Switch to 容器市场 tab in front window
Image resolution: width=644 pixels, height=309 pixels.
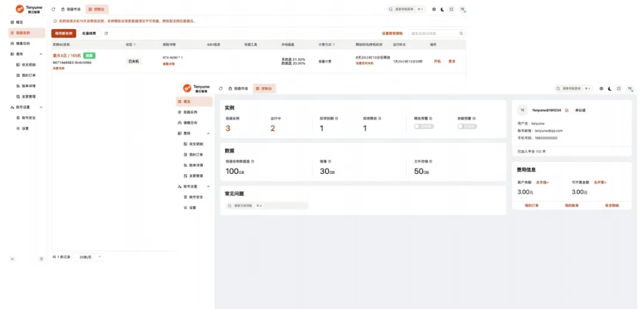pos(239,89)
